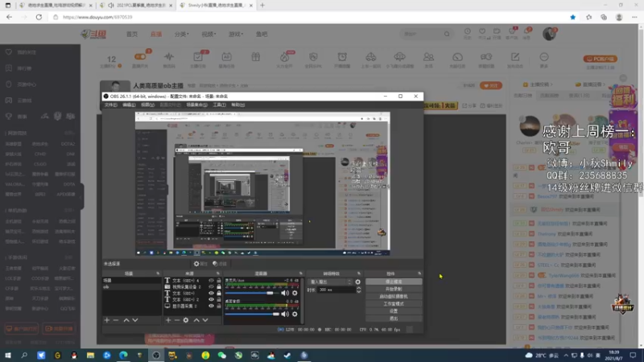Open Windows Start menu

click(x=8, y=356)
